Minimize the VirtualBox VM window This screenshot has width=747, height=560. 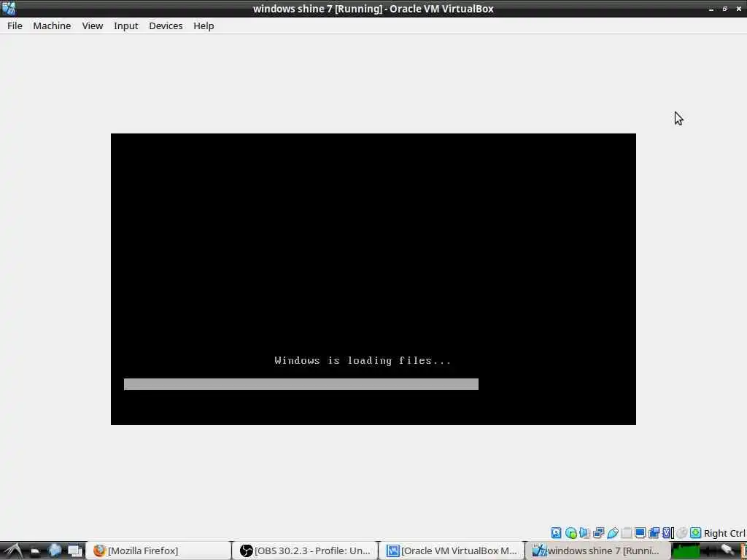[x=711, y=9]
